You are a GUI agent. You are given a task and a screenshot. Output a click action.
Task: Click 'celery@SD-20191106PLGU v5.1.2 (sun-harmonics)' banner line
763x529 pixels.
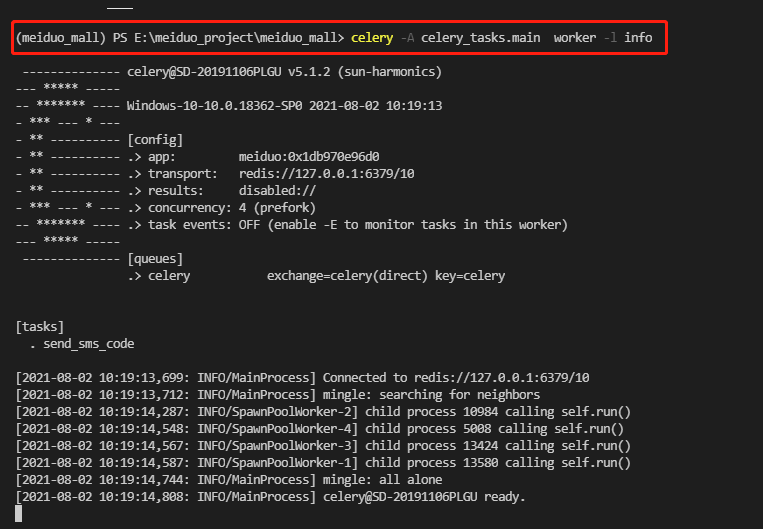tap(284, 72)
